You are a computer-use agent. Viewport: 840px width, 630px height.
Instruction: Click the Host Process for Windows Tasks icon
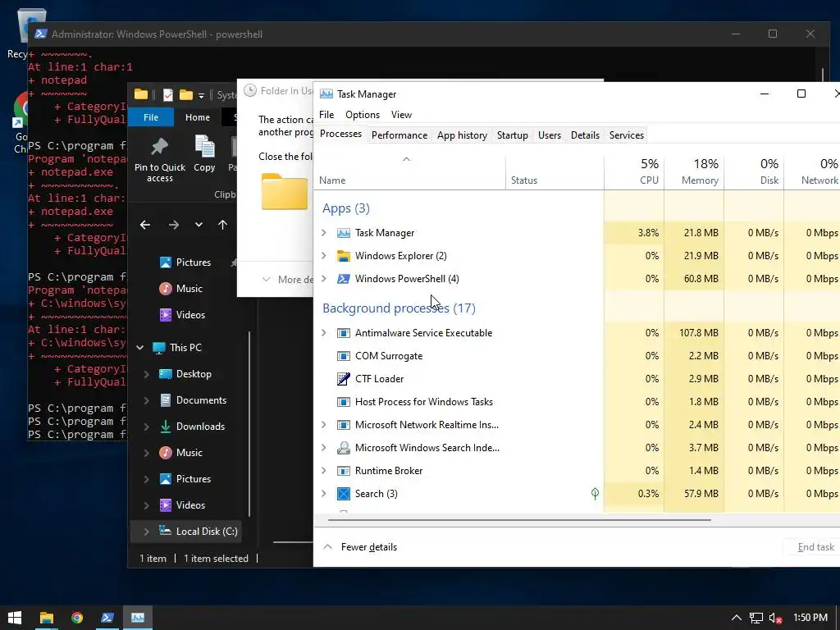(x=344, y=402)
